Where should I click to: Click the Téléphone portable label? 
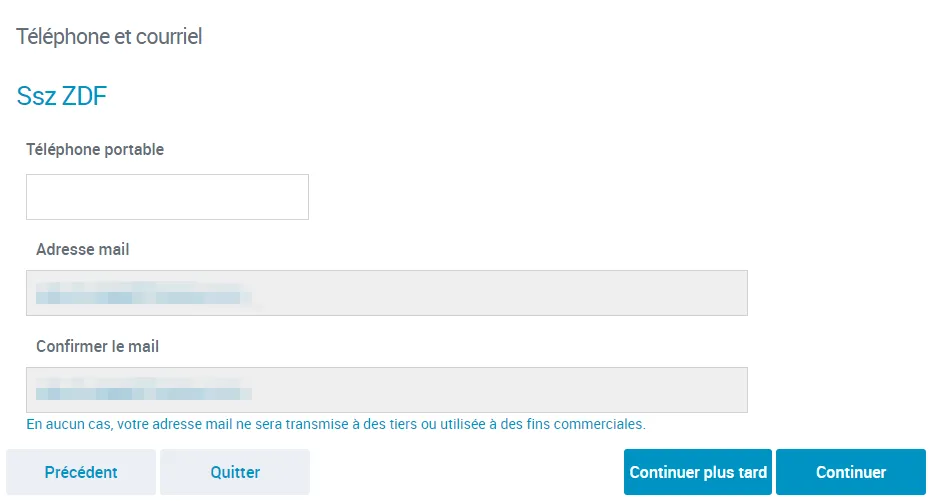point(95,150)
